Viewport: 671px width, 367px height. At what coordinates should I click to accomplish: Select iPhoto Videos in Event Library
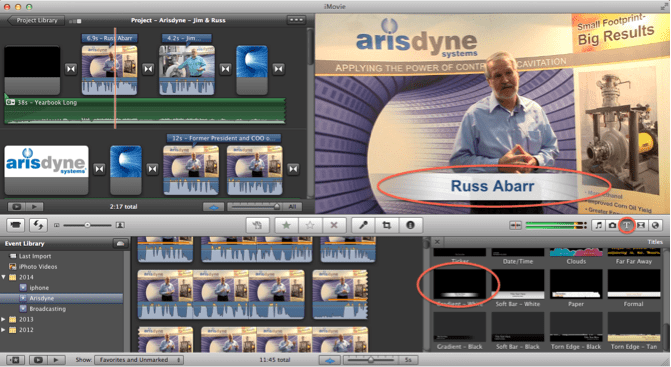pyautogui.click(x=38, y=266)
